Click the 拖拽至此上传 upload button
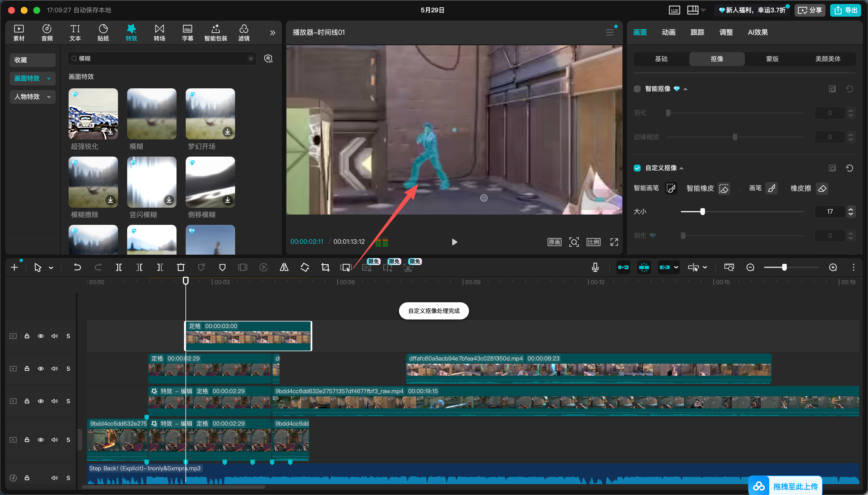Screen dimensions: 868x495 click(x=785, y=486)
